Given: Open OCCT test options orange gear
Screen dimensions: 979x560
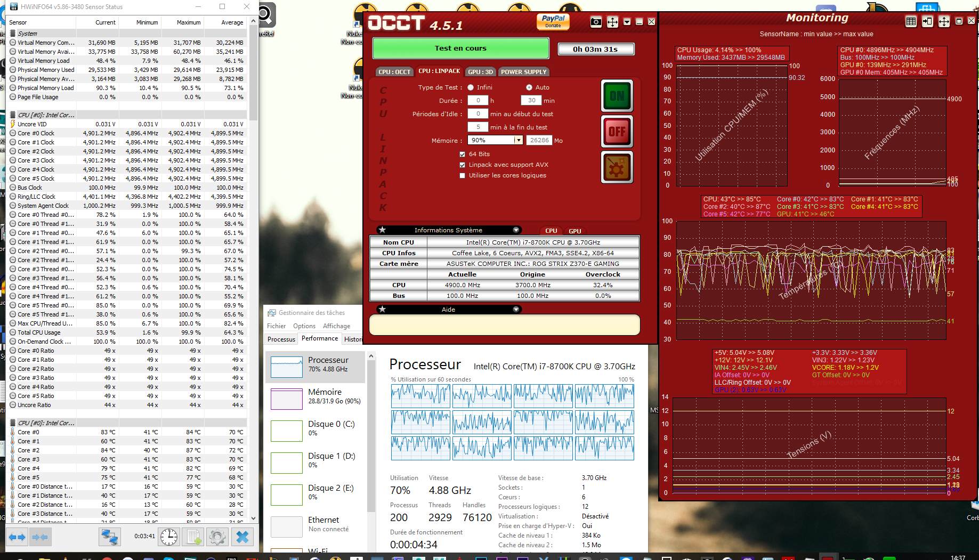Looking at the screenshot, I should click(617, 167).
